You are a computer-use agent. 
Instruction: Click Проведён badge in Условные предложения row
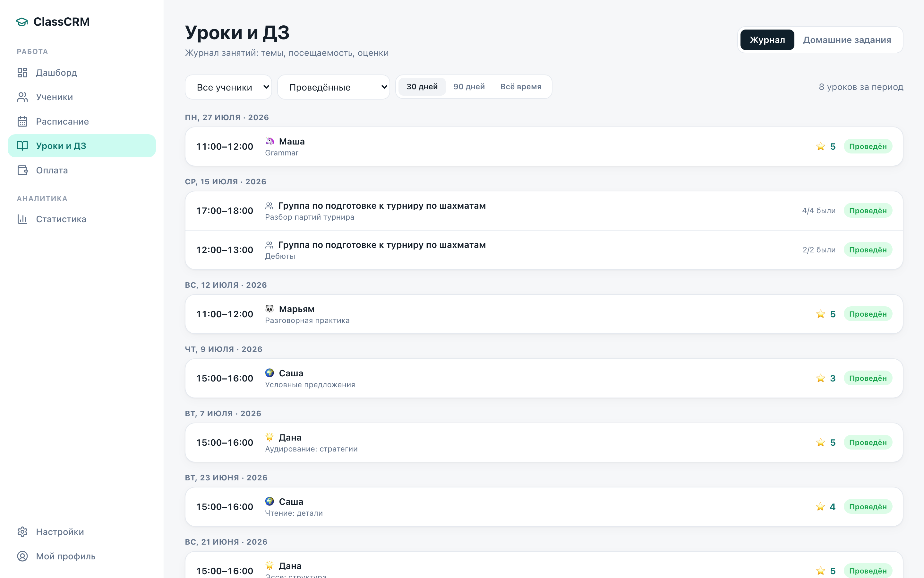click(868, 378)
